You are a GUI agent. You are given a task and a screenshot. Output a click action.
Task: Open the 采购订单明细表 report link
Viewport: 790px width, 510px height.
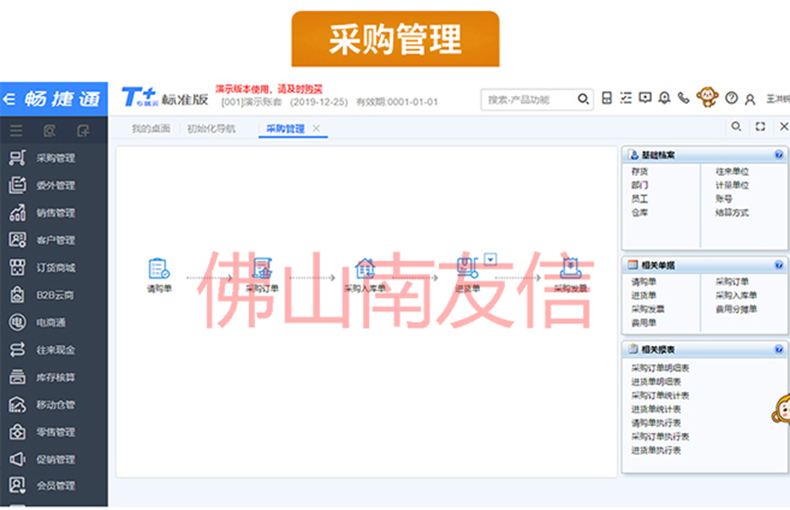coord(659,368)
